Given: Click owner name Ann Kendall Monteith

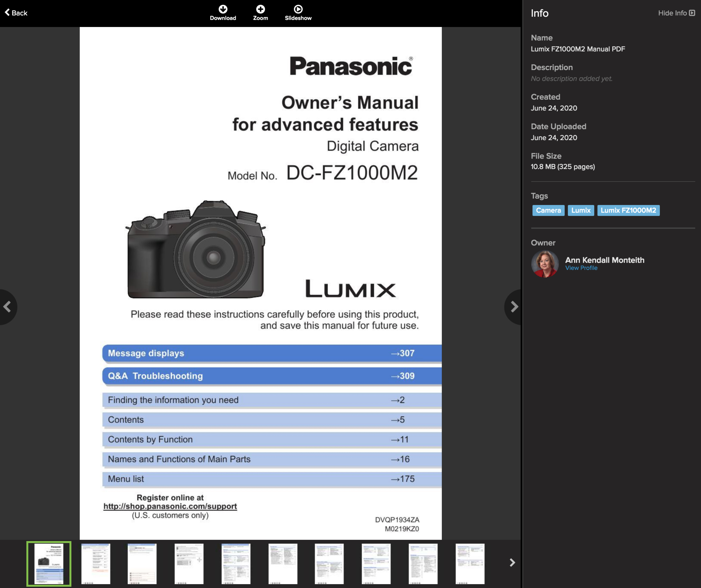Looking at the screenshot, I should [605, 260].
